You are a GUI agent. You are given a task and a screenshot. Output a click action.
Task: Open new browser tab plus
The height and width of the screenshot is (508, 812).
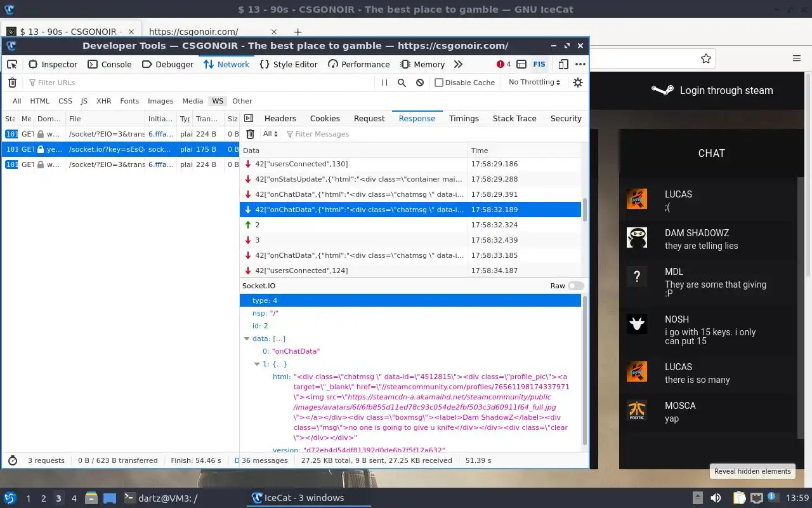pyautogui.click(x=298, y=32)
